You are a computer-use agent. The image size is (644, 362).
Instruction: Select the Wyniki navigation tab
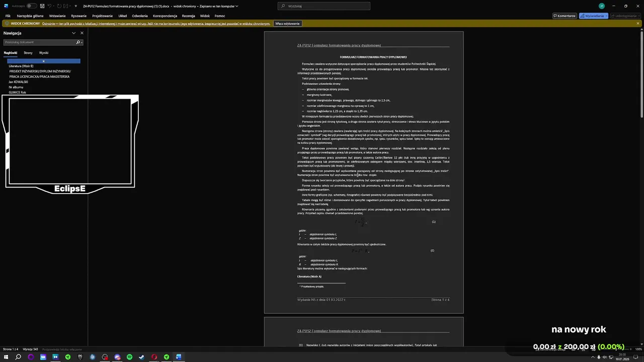pyautogui.click(x=44, y=53)
